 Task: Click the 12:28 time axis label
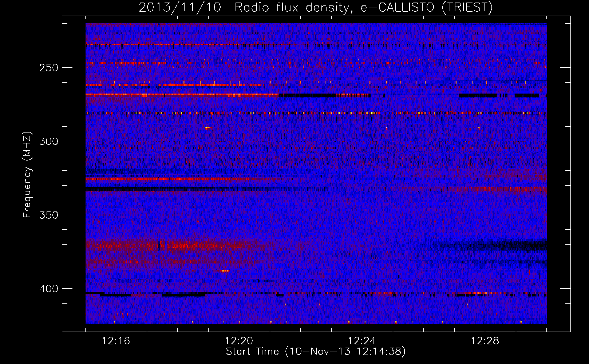tap(485, 341)
